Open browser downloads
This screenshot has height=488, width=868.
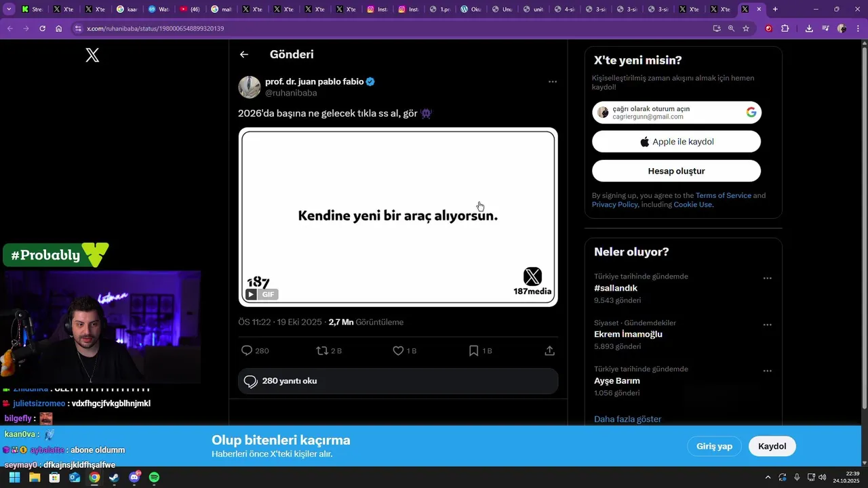click(809, 28)
